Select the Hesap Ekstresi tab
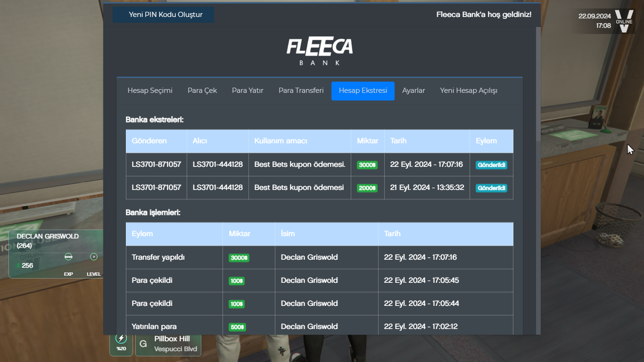 (x=363, y=91)
